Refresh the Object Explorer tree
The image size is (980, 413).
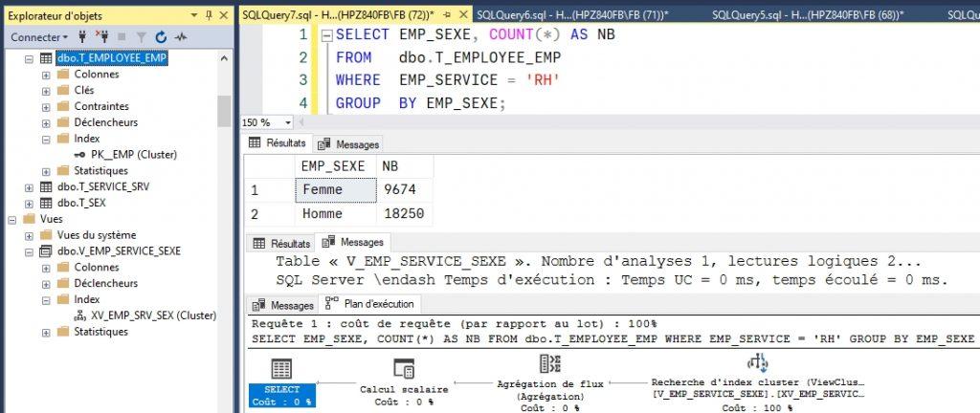(x=160, y=36)
